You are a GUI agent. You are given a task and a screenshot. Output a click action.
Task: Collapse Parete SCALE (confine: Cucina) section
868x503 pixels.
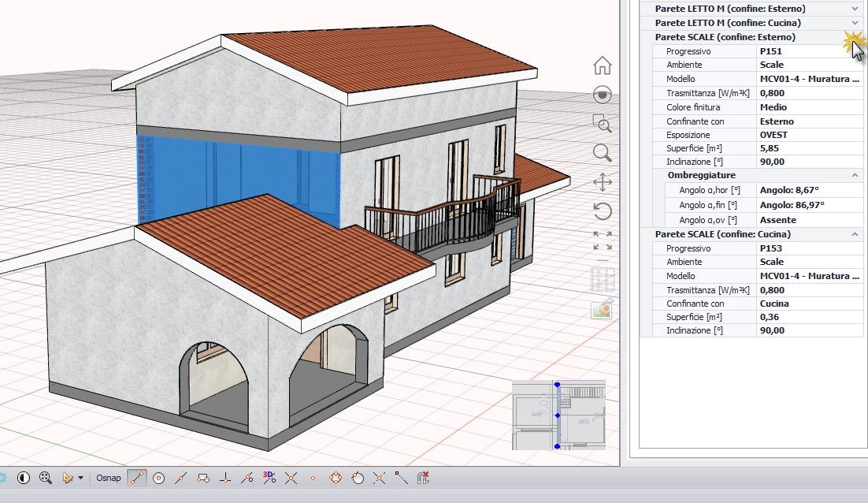coord(855,234)
